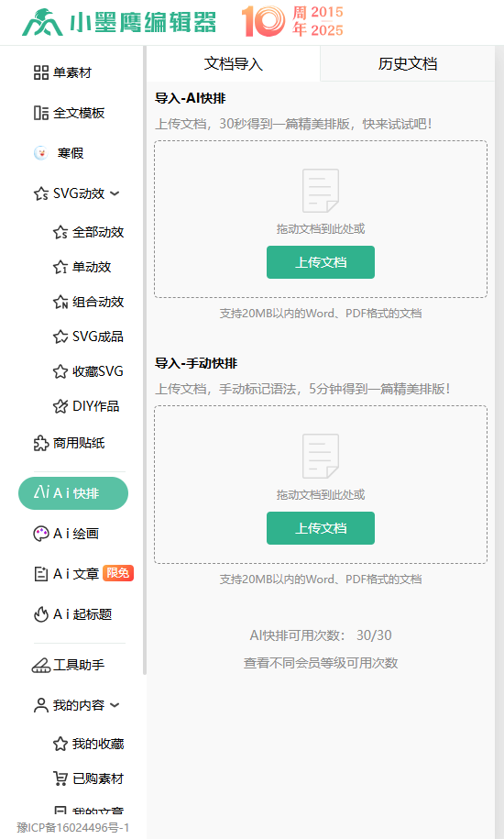The height and width of the screenshot is (839, 504).
Task: Click the 已购素材 shopping cart icon
Action: pyautogui.click(x=60, y=778)
